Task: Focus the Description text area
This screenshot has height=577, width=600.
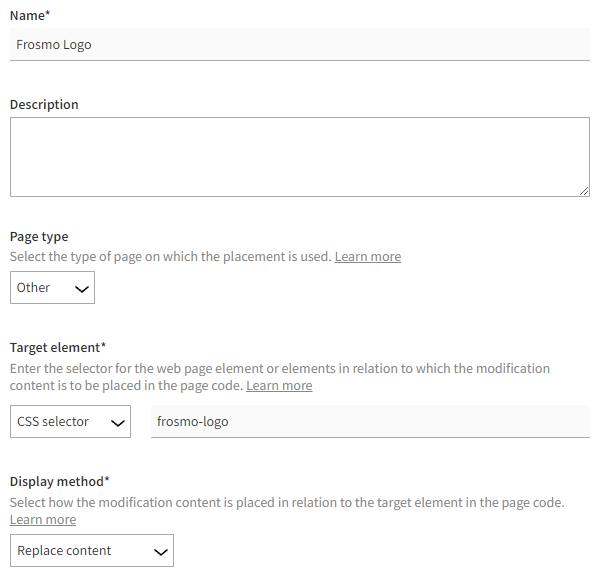Action: (x=300, y=157)
